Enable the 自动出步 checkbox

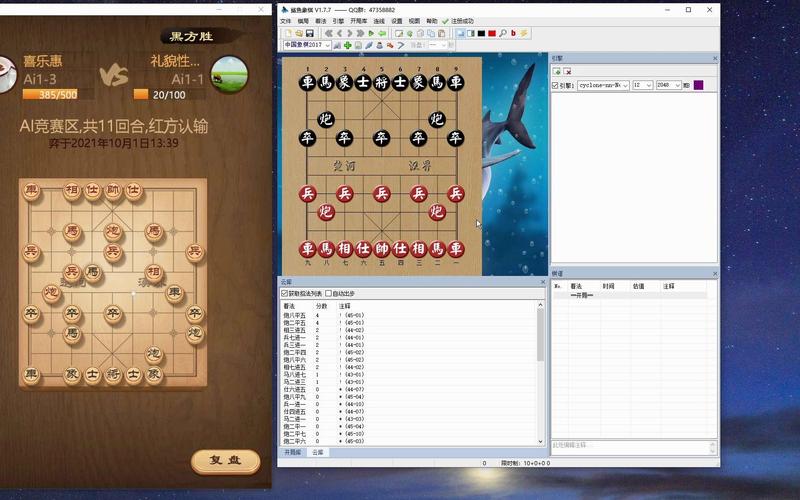[x=328, y=293]
